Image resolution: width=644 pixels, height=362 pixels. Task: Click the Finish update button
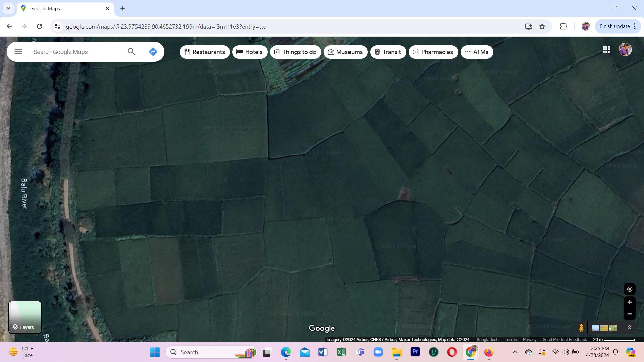618,26
